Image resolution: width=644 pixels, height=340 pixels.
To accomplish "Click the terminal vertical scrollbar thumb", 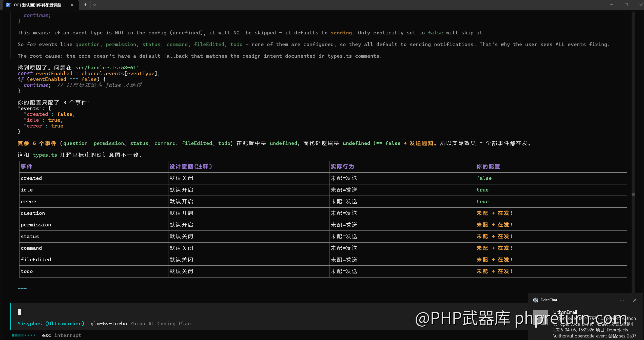I will [x=633, y=194].
